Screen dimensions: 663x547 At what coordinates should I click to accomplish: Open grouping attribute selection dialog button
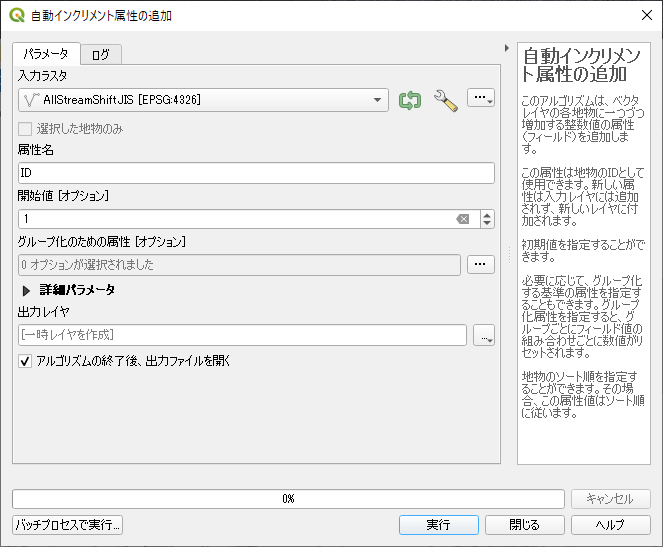481,265
